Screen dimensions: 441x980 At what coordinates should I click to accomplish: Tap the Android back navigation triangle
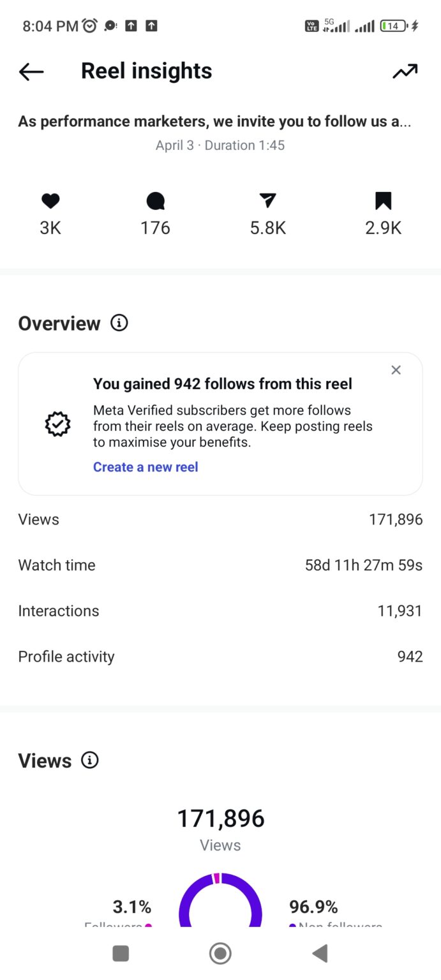[320, 953]
